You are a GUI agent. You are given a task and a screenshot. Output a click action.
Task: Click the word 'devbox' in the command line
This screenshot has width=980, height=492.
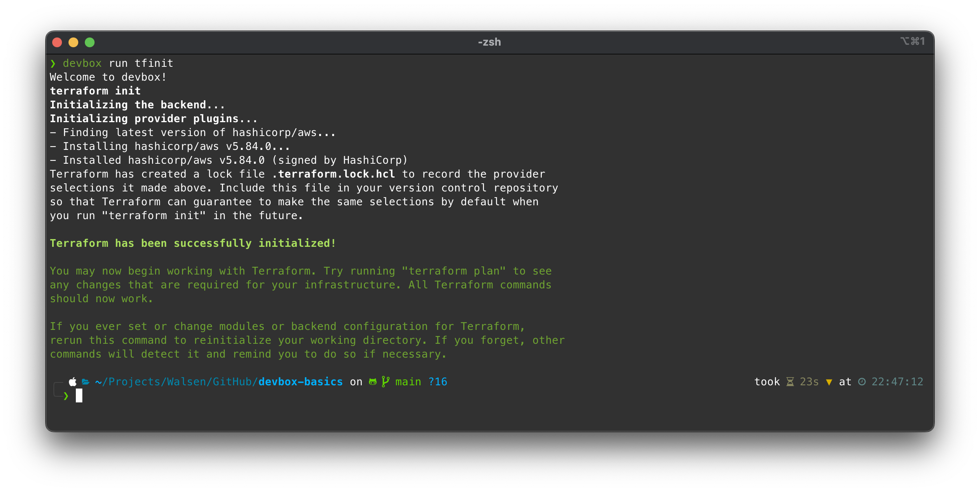[x=82, y=63]
